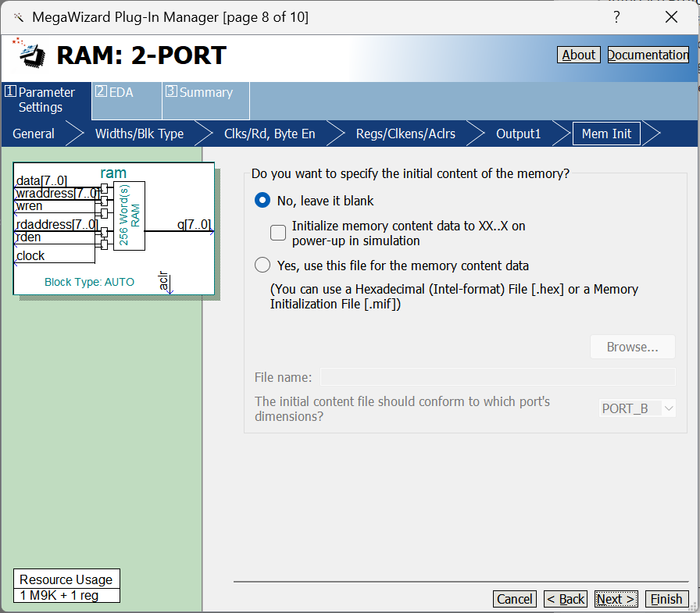Viewport: 700px width, 613px height.
Task: Close the MegaWizard dialog window
Action: (x=671, y=17)
